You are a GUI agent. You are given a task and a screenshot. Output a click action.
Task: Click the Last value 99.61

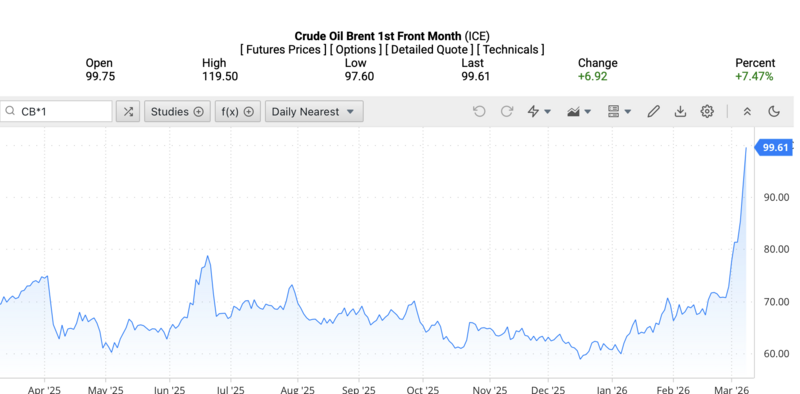click(476, 77)
